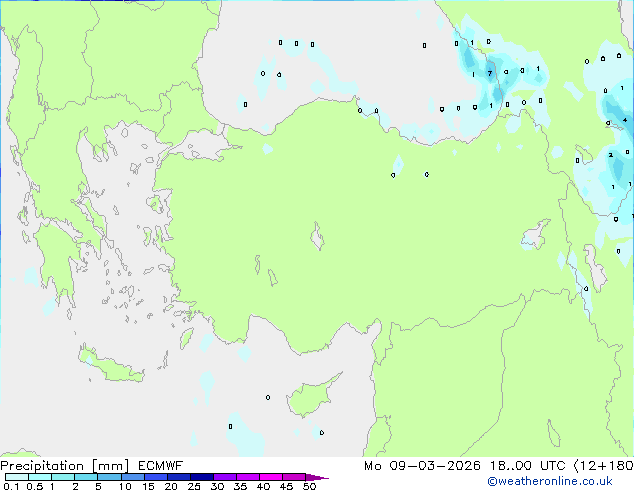Click the legend label 20
Image resolution: width=634 pixels, height=490 pixels.
pos(171,486)
